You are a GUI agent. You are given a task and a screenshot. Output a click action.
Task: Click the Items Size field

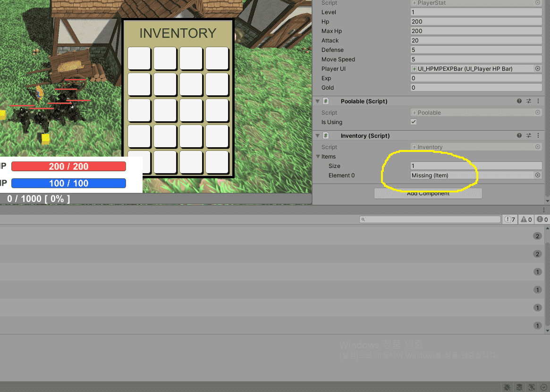[476, 166]
